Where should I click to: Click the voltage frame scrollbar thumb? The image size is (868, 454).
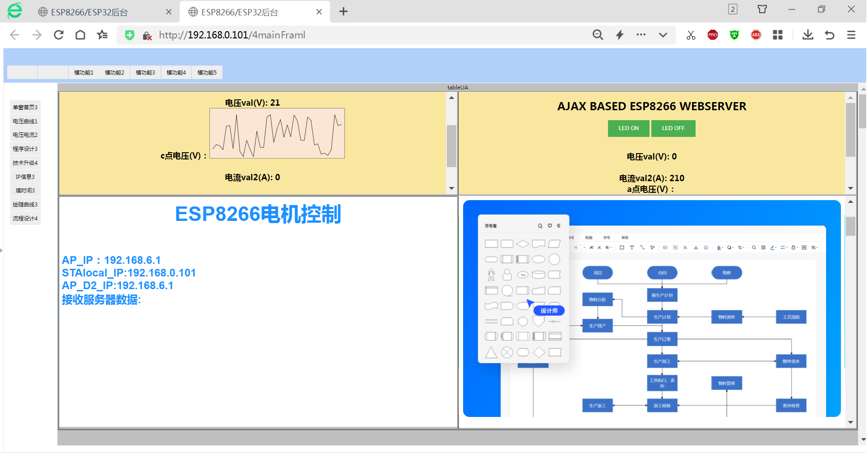(x=451, y=146)
